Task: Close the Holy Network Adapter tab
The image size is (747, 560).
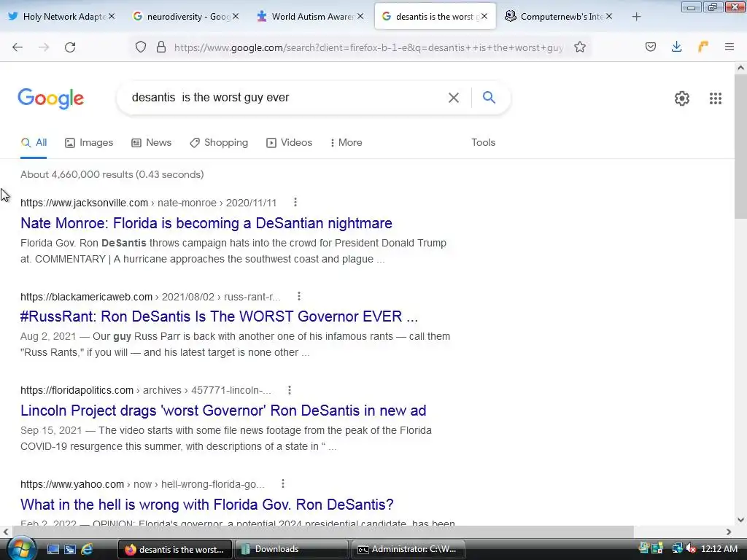Action: (112, 16)
